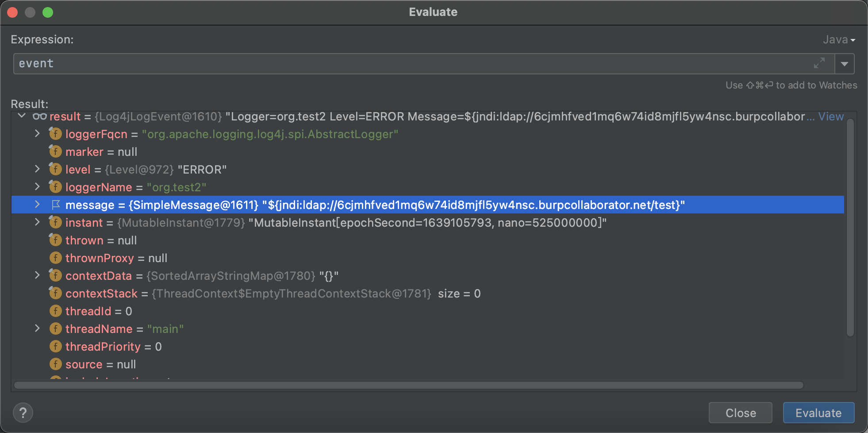Open the help question mark button
The height and width of the screenshot is (433, 868).
pyautogui.click(x=23, y=413)
